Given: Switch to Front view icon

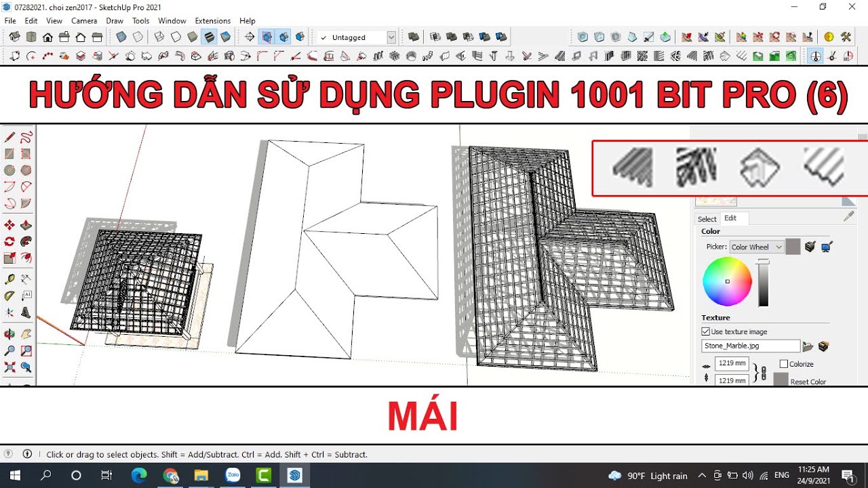Looking at the screenshot, I should coord(47,37).
